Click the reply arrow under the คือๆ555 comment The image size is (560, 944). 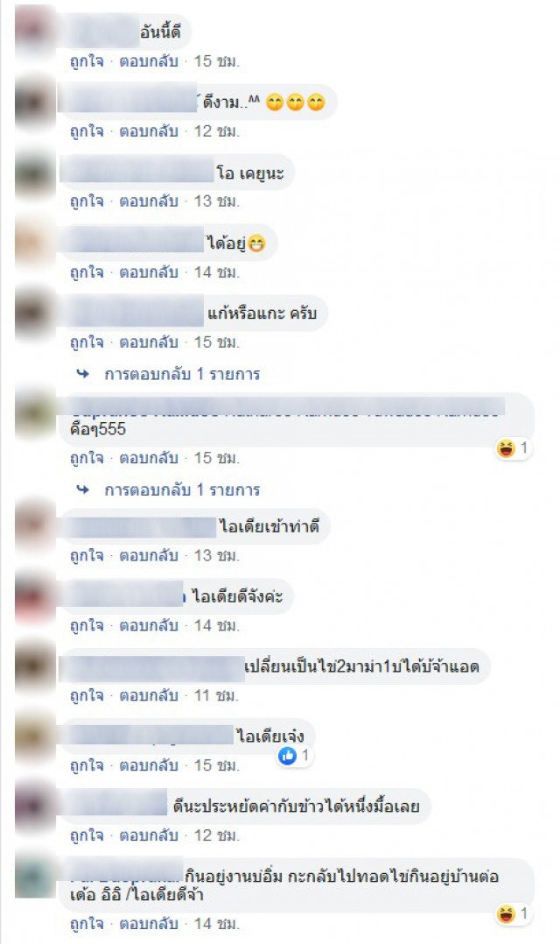(x=83, y=490)
